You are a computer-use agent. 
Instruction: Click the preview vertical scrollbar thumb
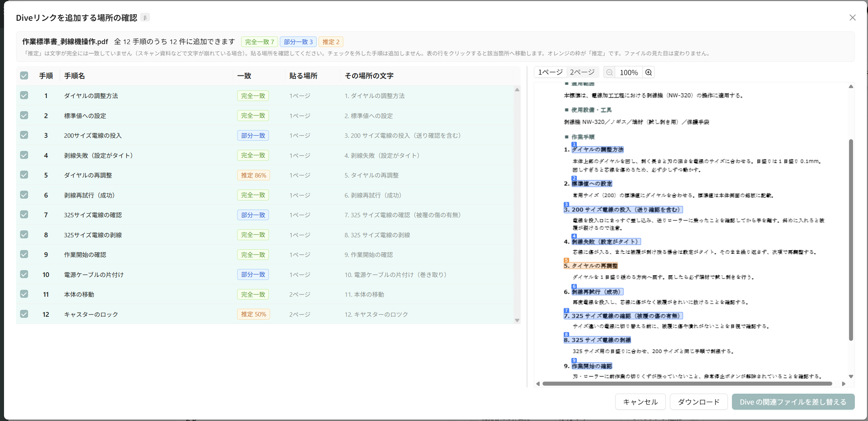pos(851,240)
